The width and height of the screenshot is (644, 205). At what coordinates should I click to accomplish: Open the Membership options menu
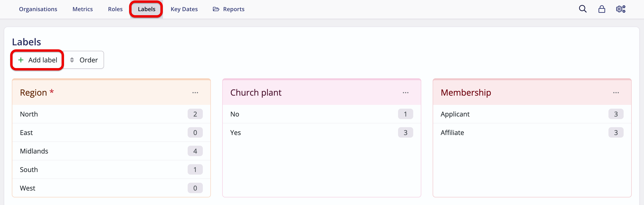click(616, 92)
